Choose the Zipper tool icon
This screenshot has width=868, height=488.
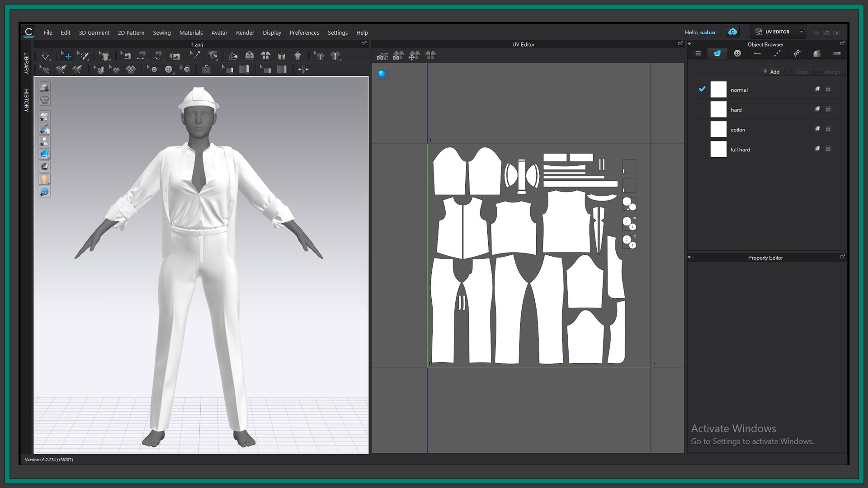tap(206, 70)
